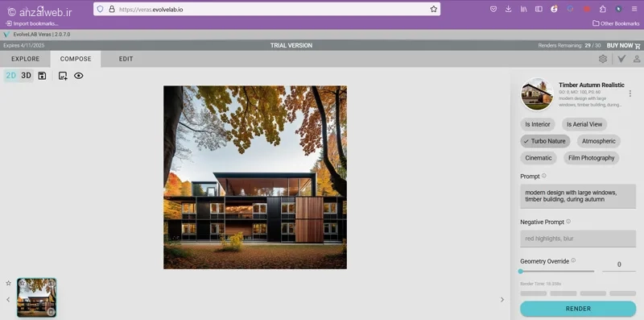Enable the Is Interior option chip
The height and width of the screenshot is (320, 644).
pyautogui.click(x=538, y=124)
